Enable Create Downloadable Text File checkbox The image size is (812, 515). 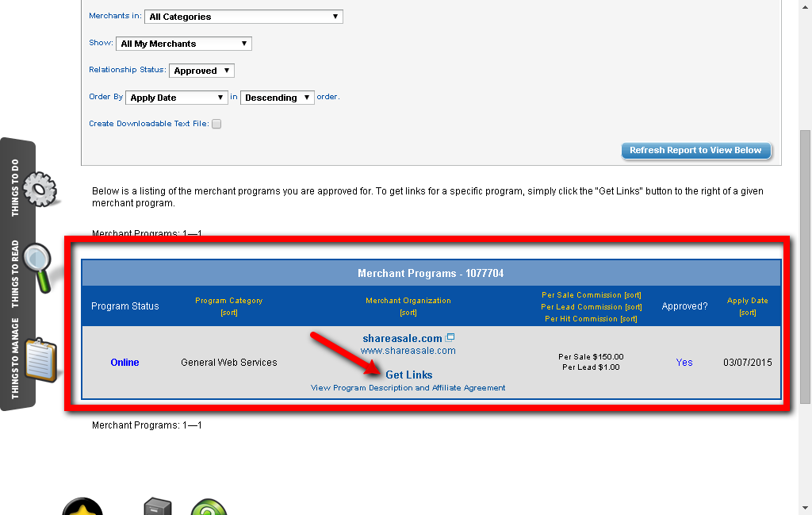pyautogui.click(x=216, y=124)
